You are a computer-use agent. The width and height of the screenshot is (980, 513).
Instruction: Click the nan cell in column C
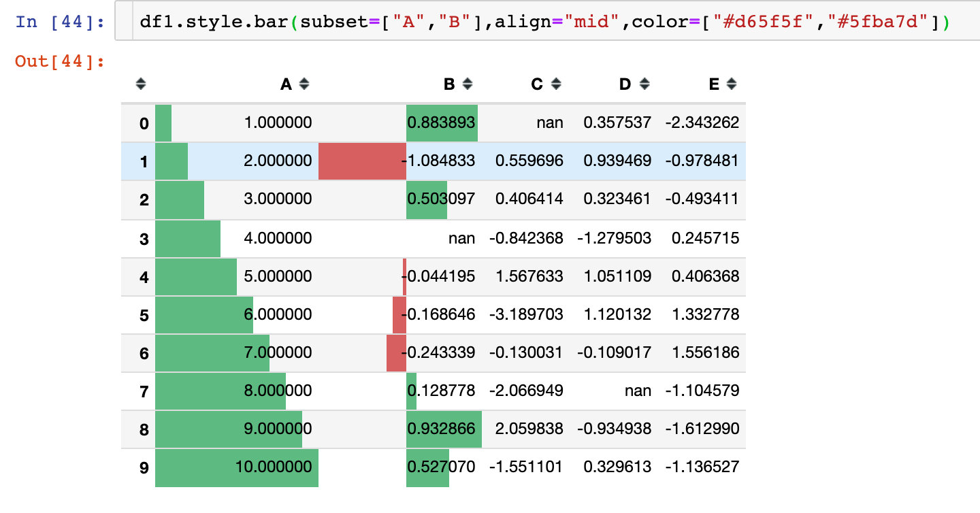[x=550, y=122]
